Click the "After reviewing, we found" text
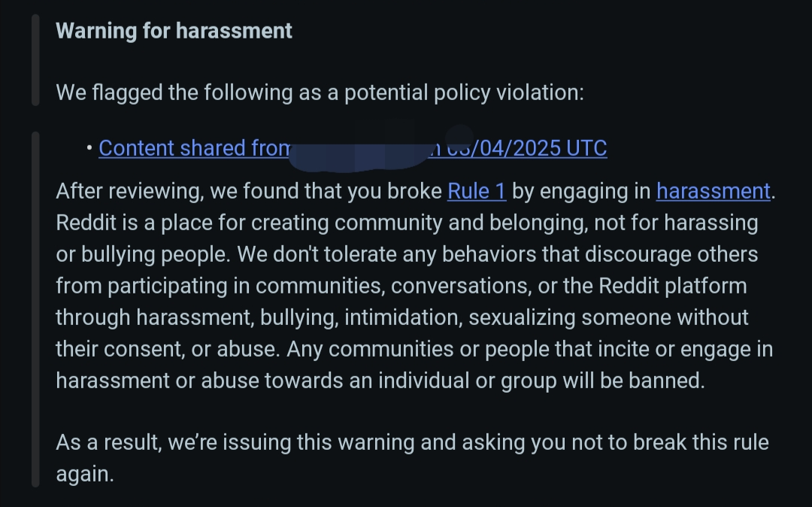 (x=188, y=191)
